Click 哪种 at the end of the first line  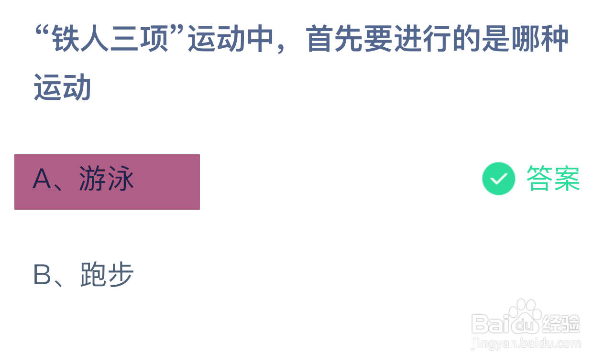click(x=540, y=39)
